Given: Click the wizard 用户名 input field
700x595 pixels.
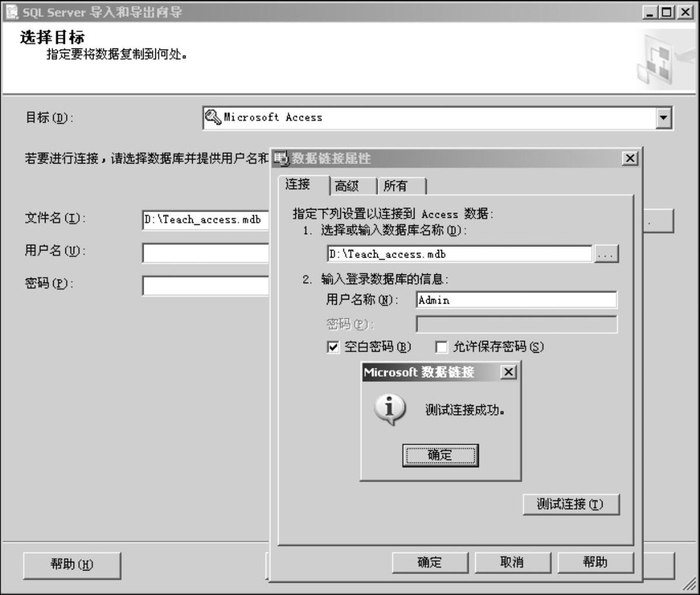Looking at the screenshot, I should click(206, 253).
